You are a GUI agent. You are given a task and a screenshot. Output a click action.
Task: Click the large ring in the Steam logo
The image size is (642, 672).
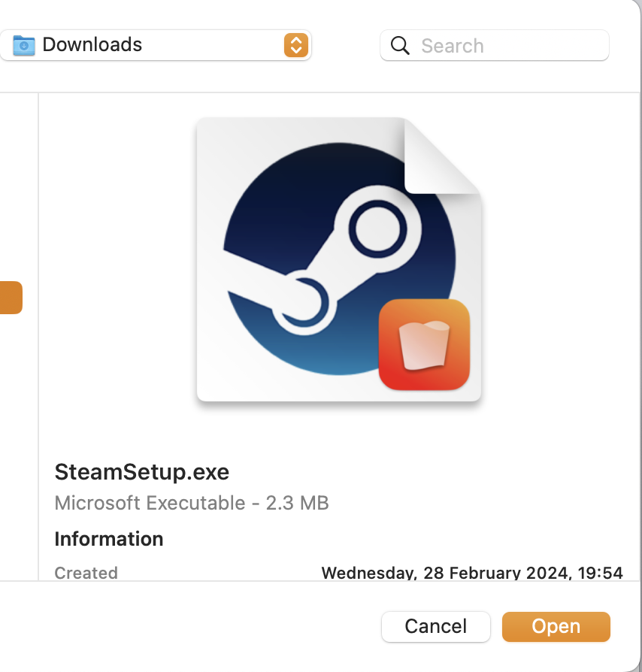(380, 229)
